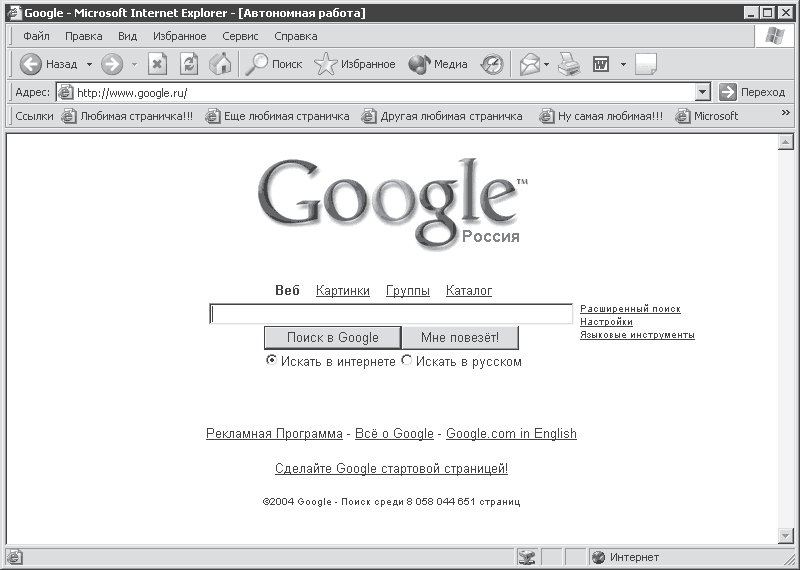Select the Искать в интернете radio button
The height and width of the screenshot is (570, 800).
(x=271, y=360)
